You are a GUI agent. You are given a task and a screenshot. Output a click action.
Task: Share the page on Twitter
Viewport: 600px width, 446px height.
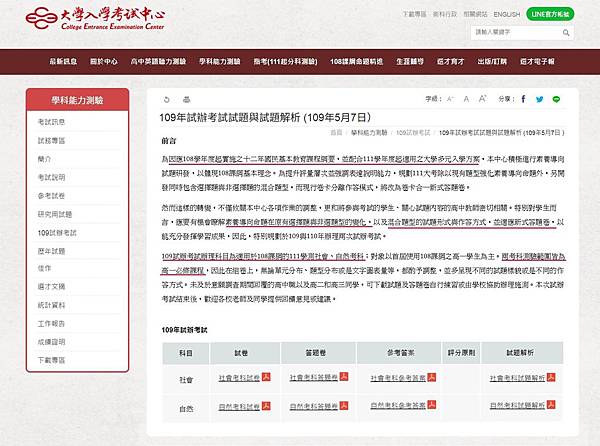tap(540, 99)
